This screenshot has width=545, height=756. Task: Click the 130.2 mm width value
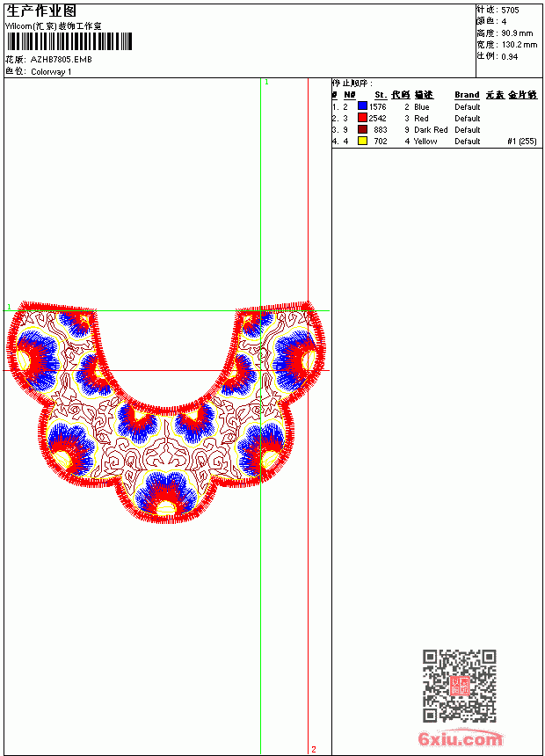[x=519, y=45]
